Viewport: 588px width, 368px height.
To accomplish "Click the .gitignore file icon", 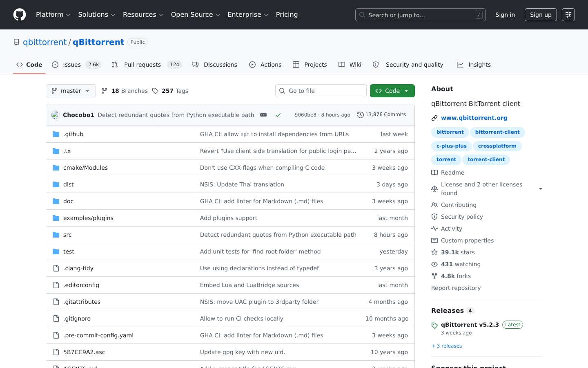I will coord(56,319).
